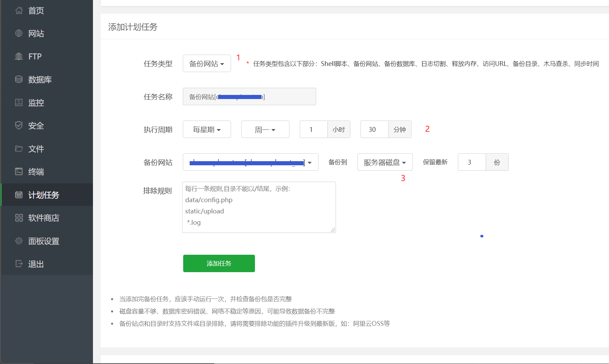
Task: Click the 保留最新 copies number field
Action: point(472,162)
